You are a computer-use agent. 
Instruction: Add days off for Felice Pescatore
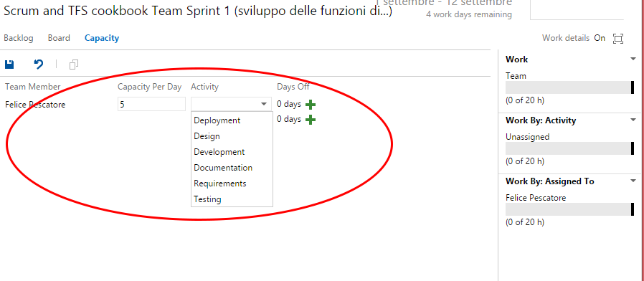pos(311,105)
